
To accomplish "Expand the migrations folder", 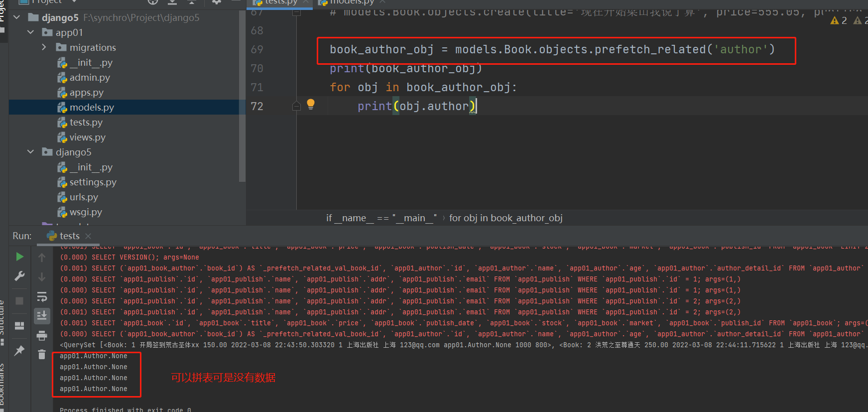I will tap(44, 47).
